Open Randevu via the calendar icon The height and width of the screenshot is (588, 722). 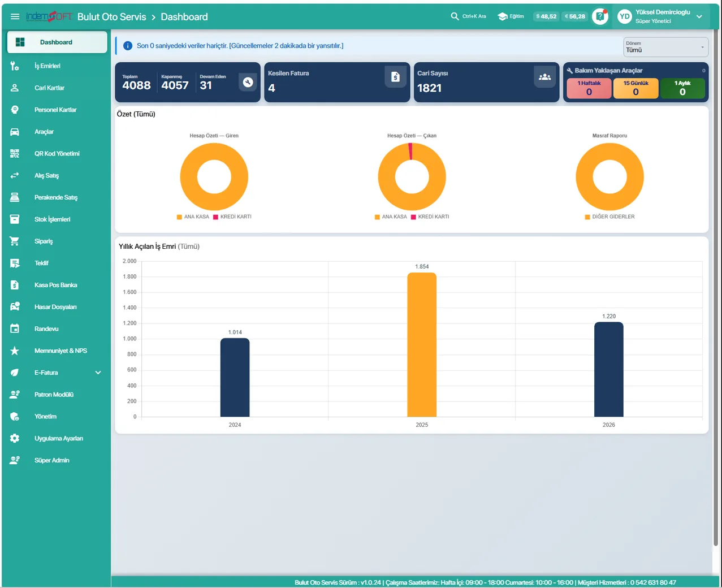[x=15, y=329]
